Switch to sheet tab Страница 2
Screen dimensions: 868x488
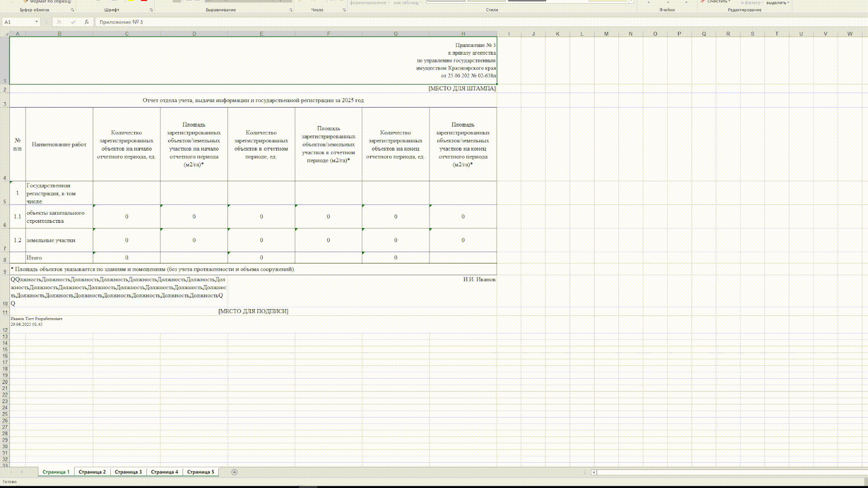point(92,472)
